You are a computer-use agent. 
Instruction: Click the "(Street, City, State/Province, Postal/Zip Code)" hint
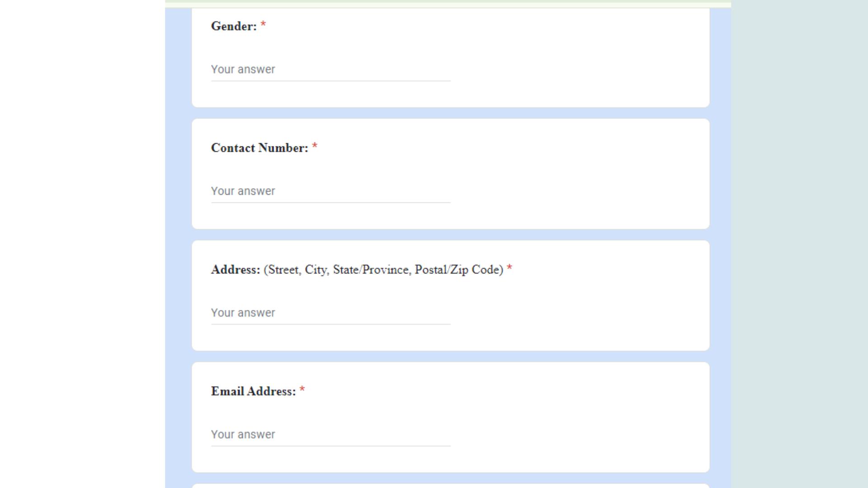(383, 270)
